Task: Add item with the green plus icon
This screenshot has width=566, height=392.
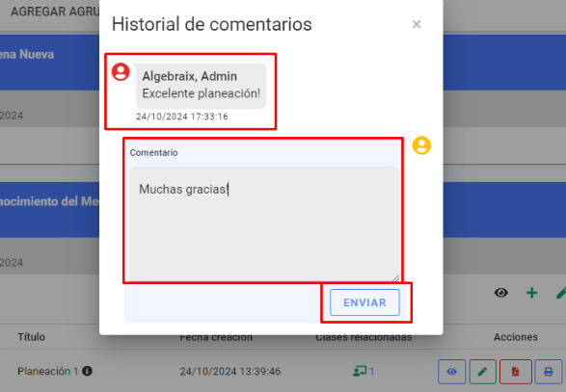Action: click(x=531, y=293)
